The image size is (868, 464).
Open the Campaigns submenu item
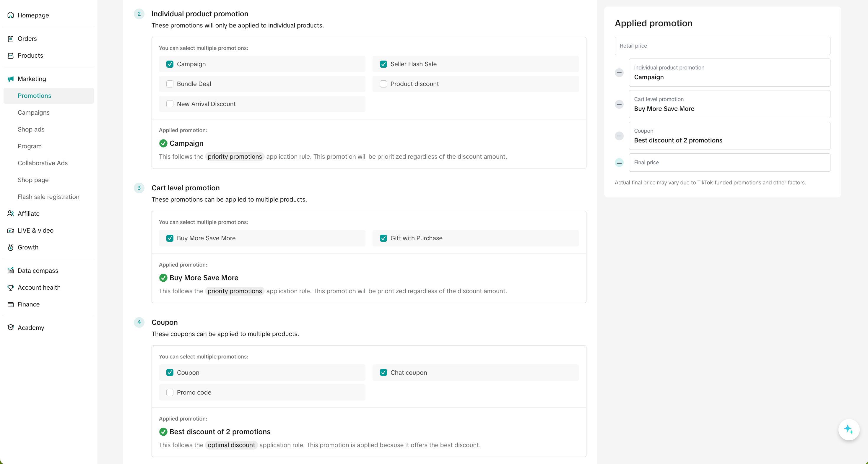click(33, 113)
